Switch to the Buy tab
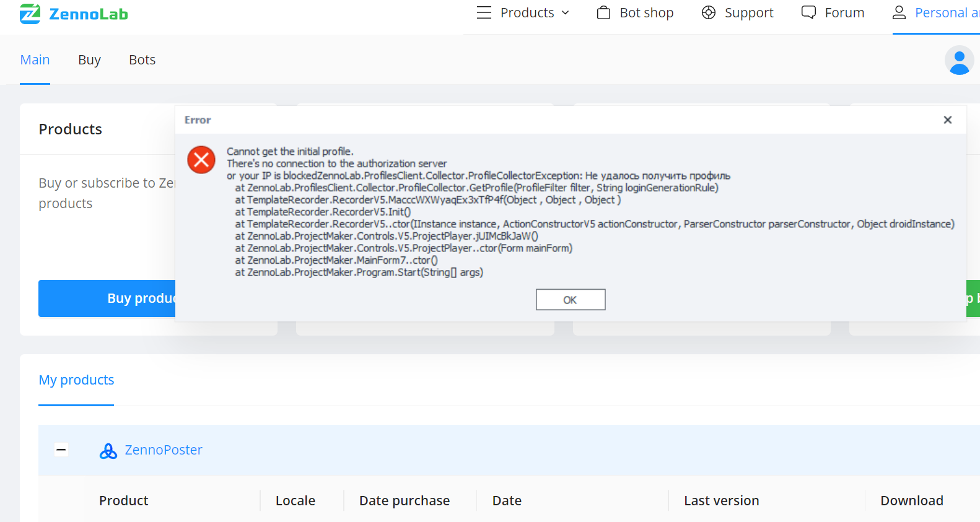 (x=89, y=59)
